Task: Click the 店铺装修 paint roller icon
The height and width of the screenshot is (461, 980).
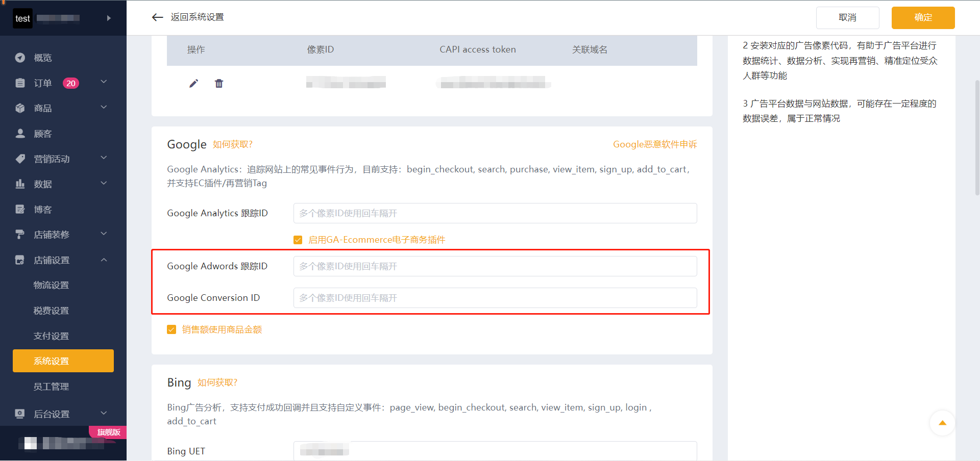Action: pyautogui.click(x=20, y=235)
